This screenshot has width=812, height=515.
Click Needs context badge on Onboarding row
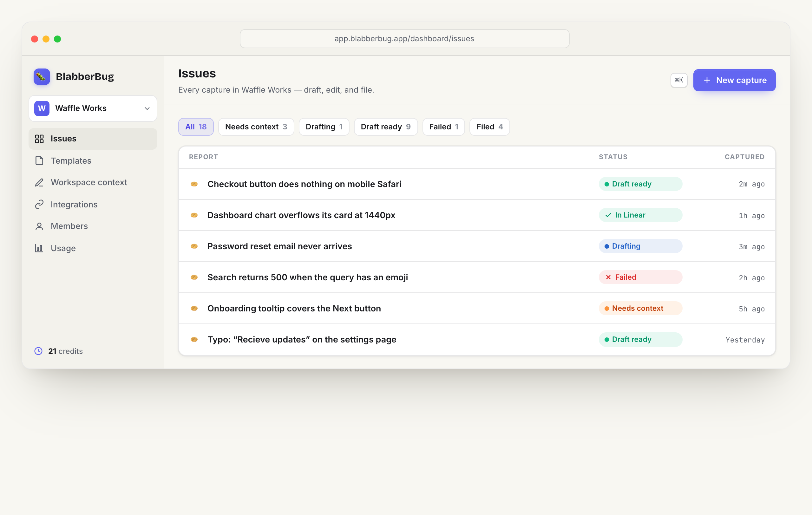point(641,308)
